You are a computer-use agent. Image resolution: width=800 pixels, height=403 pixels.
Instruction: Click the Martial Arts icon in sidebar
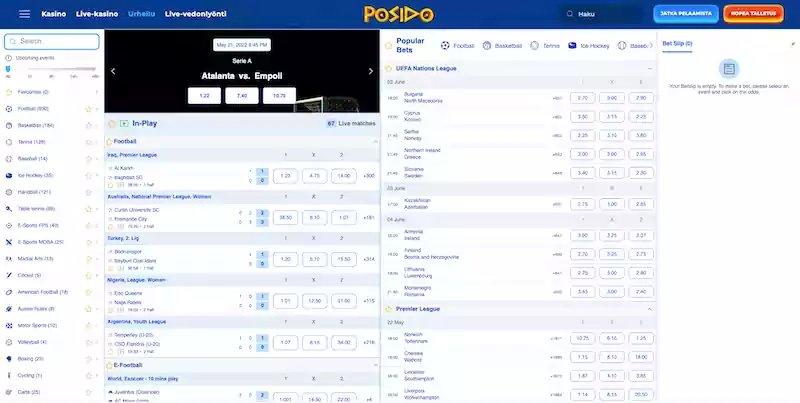[9, 259]
